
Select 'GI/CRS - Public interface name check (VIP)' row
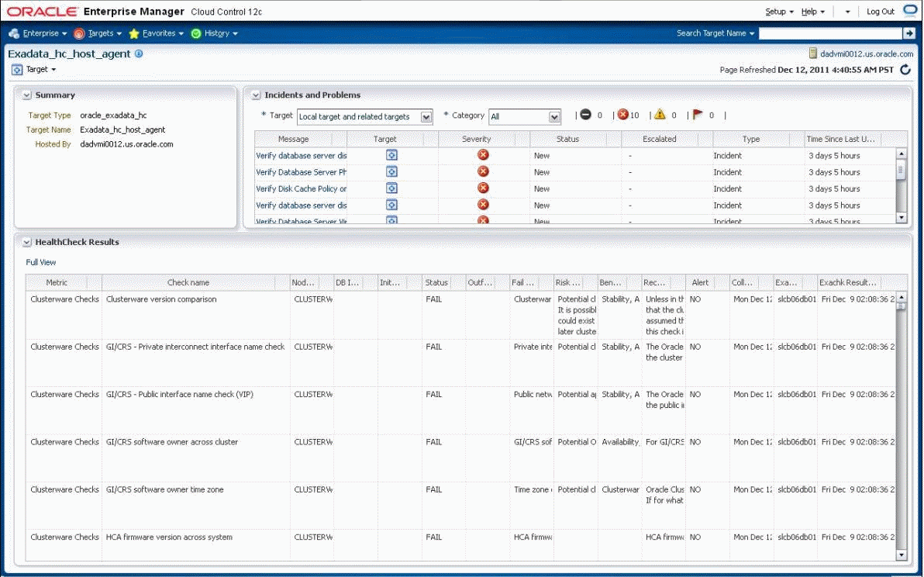click(x=460, y=410)
